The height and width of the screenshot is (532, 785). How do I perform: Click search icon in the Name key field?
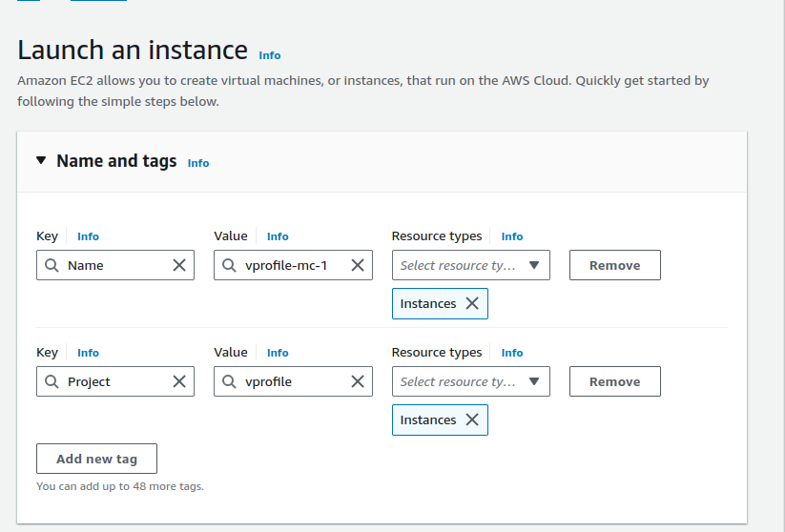click(x=52, y=265)
